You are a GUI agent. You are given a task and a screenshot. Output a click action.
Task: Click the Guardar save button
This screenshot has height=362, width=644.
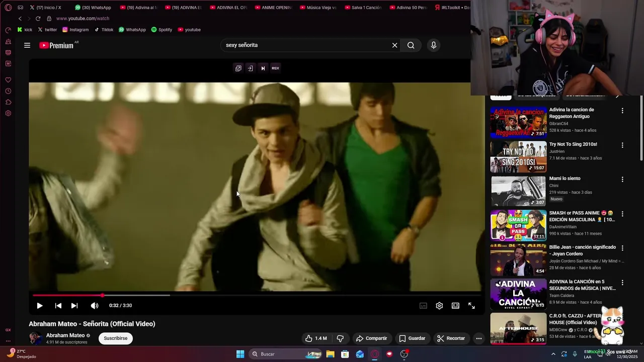[412, 338]
